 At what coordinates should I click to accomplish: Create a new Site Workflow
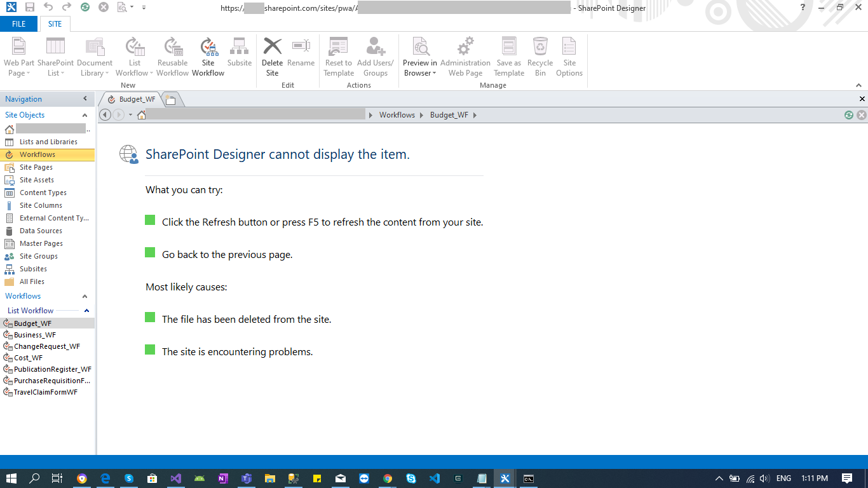pos(208,57)
